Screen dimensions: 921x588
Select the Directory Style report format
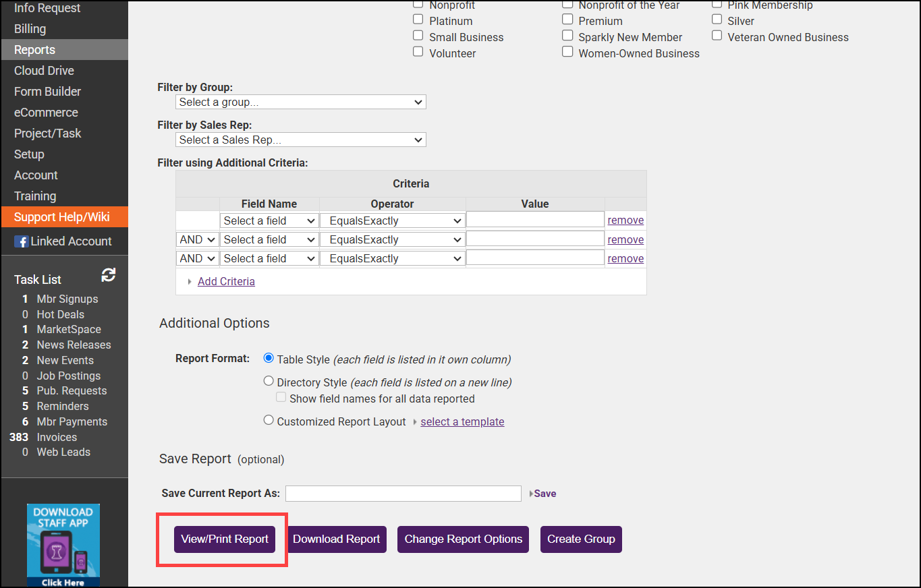[x=269, y=382]
